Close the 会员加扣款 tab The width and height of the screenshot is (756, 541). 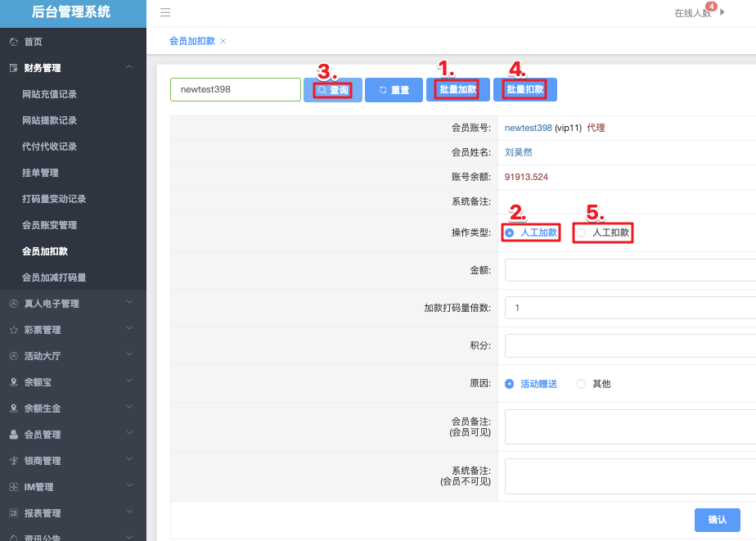tap(223, 41)
